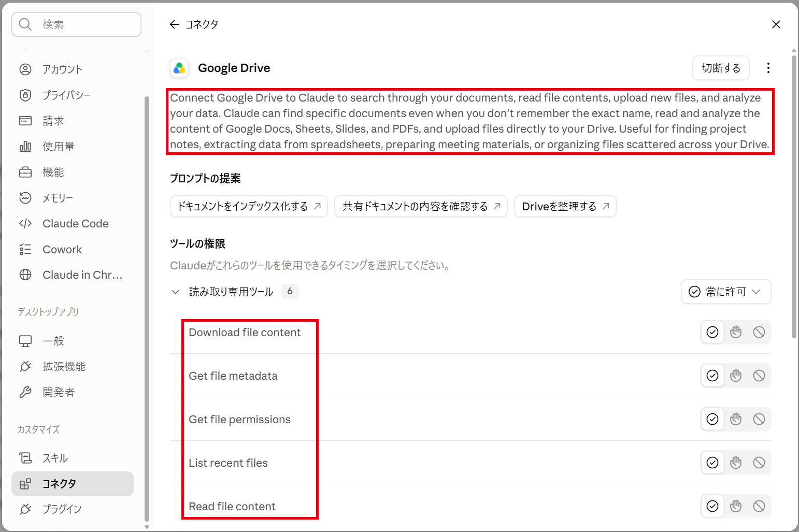799x532 pixels.
Task: Block the Get file metadata tool
Action: click(x=759, y=376)
